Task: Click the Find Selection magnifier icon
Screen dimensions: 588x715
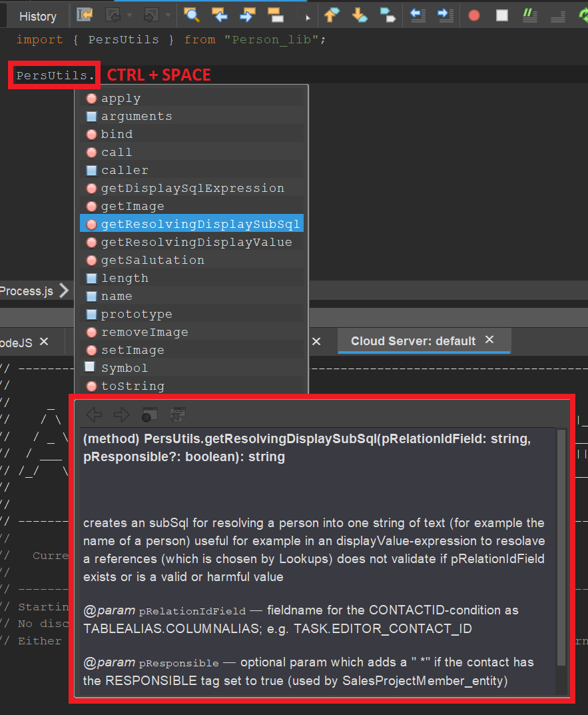Action: pos(192,15)
